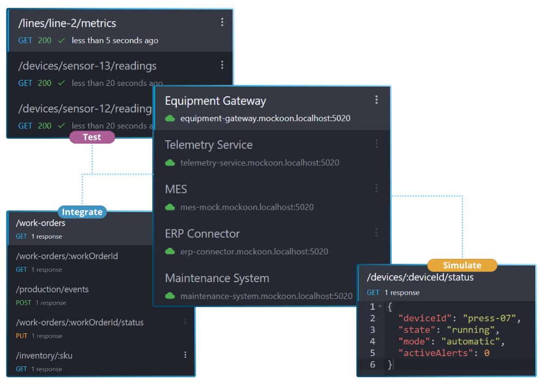This screenshot has height=392, width=544.
Task: Select the /devices/sensor-12/readings log entry
Action: pos(81,116)
